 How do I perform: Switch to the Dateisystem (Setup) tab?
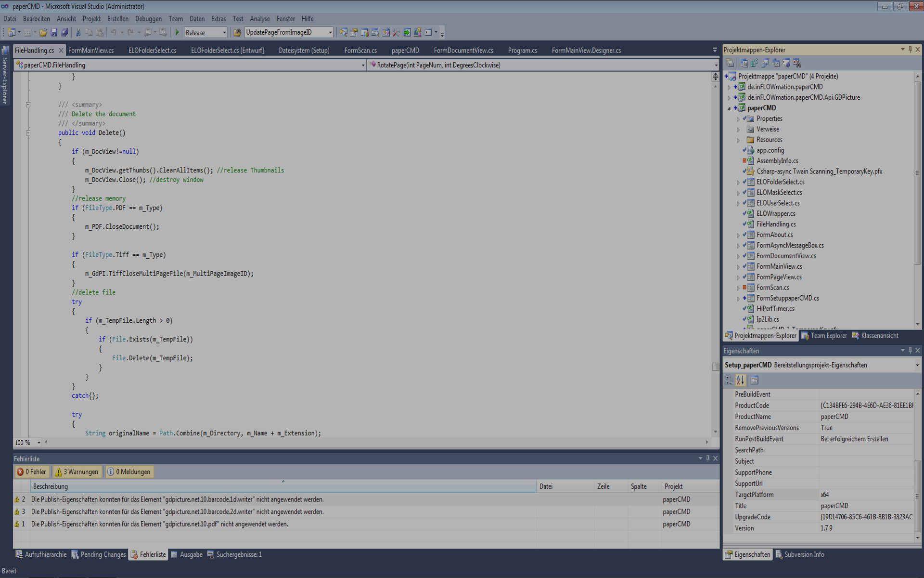pos(304,50)
